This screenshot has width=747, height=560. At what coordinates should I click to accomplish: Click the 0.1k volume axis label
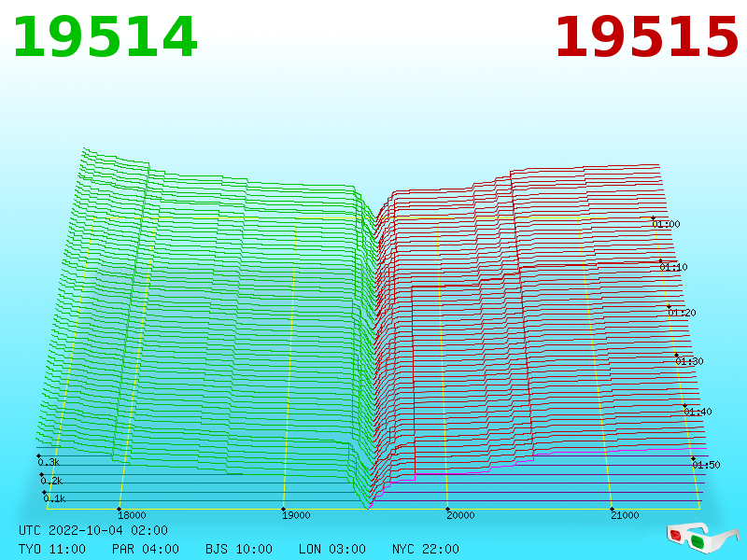tap(54, 498)
